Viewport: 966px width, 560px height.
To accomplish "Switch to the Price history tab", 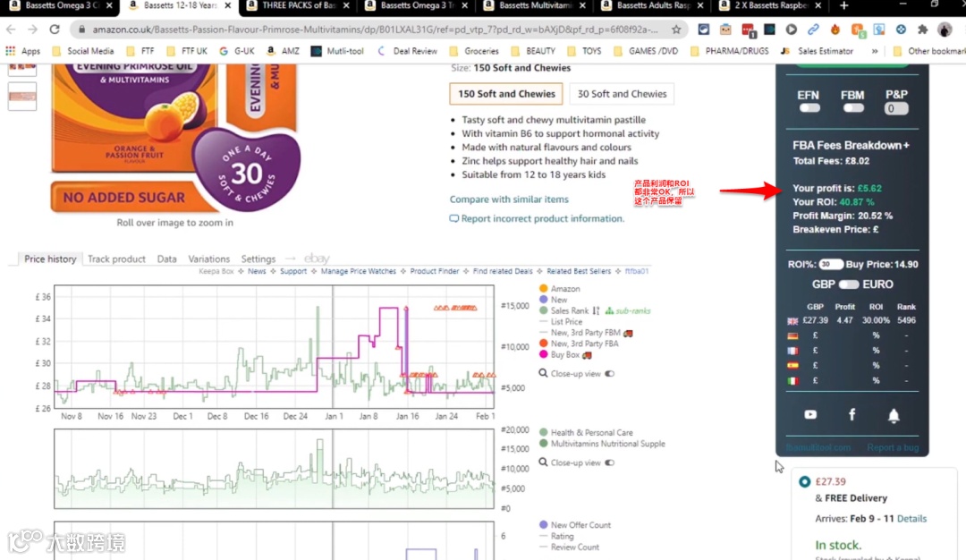I will [50, 259].
